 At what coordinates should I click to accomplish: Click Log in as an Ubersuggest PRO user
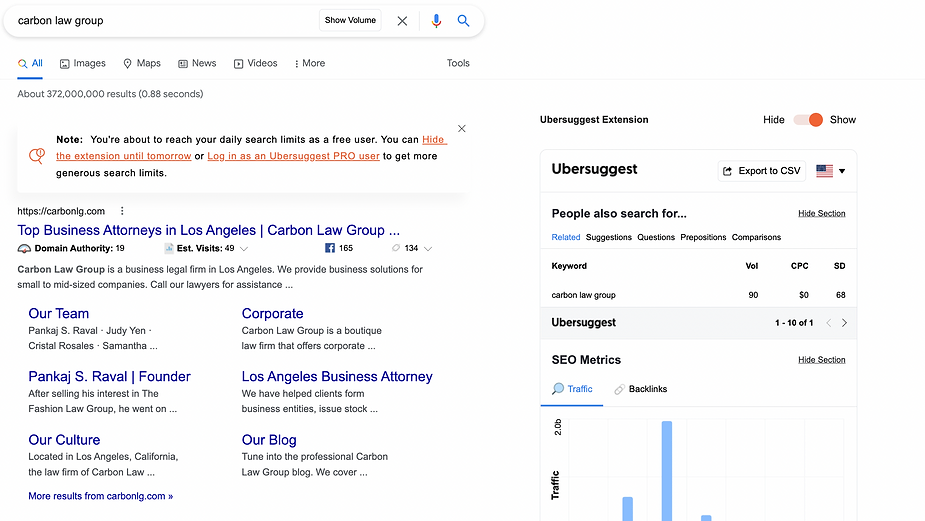click(x=293, y=156)
